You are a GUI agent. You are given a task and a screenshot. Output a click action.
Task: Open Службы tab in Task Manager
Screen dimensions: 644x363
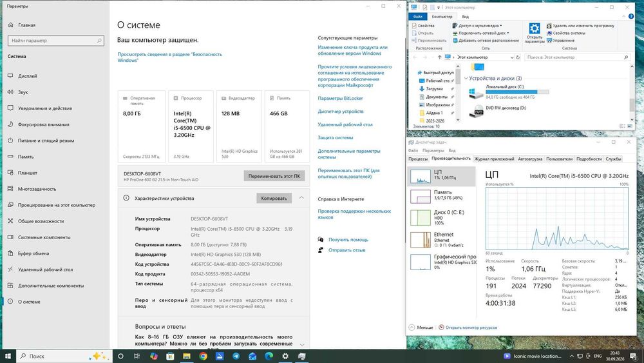(x=613, y=159)
